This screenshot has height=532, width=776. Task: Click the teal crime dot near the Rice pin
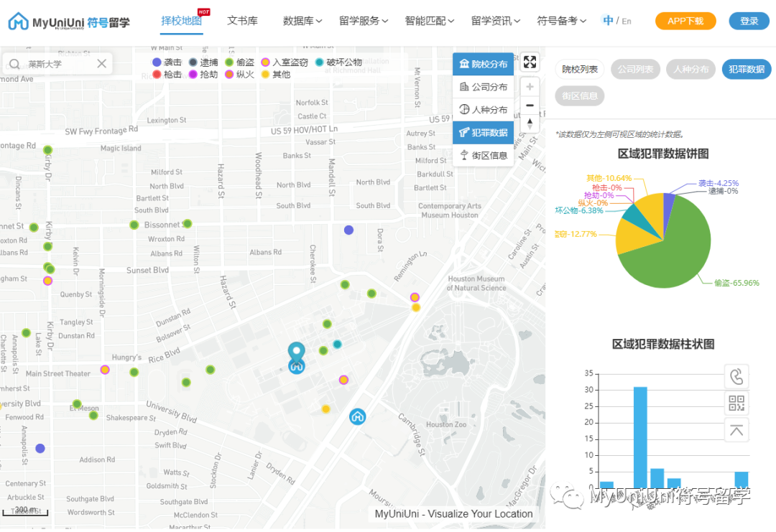point(337,344)
